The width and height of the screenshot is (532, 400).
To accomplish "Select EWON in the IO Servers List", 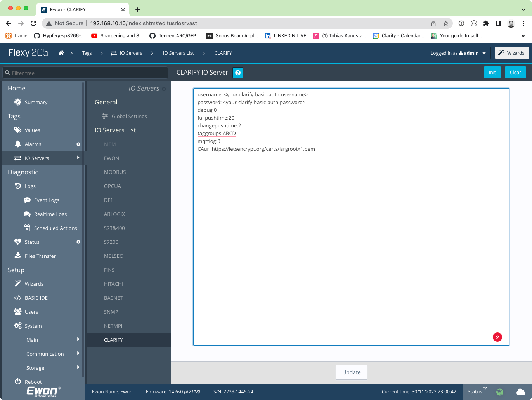I will tap(111, 158).
